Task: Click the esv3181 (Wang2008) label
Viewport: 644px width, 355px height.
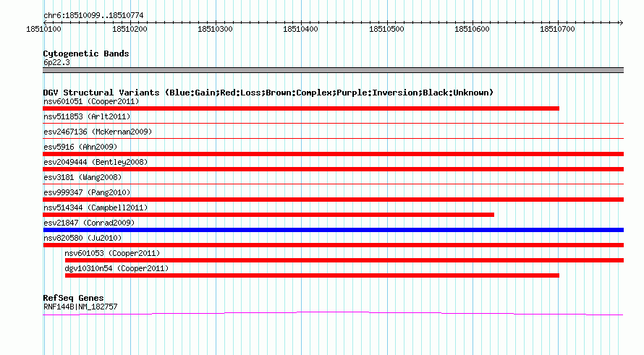Action: 82,177
